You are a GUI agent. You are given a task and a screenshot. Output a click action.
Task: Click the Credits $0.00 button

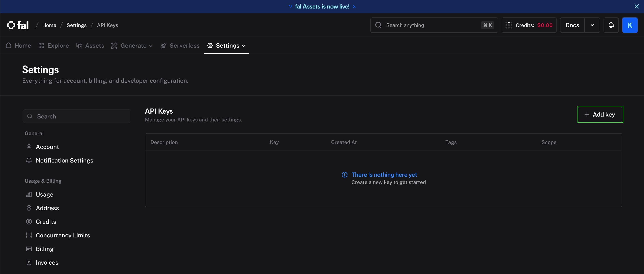pos(529,25)
